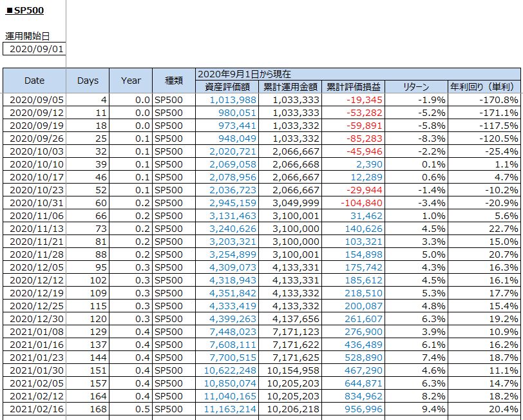This screenshot has height=420, width=523.
Task: Click the start date cell 2020/09/01
Action: coord(34,49)
